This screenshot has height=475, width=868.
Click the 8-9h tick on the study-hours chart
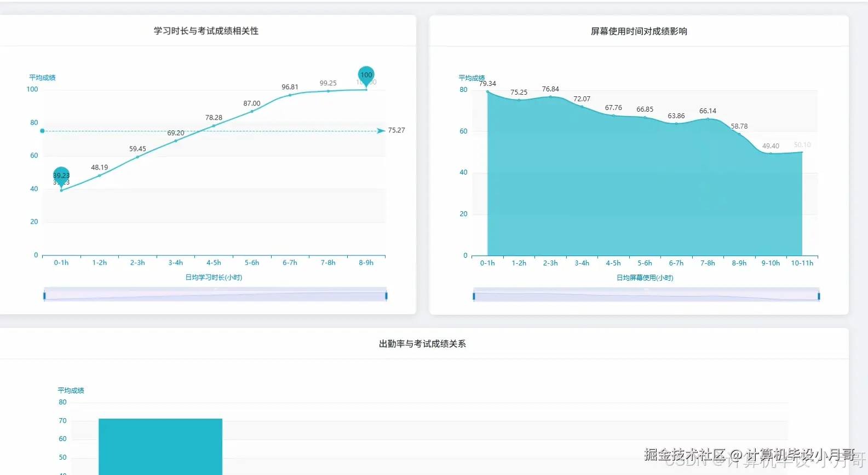tap(366, 263)
